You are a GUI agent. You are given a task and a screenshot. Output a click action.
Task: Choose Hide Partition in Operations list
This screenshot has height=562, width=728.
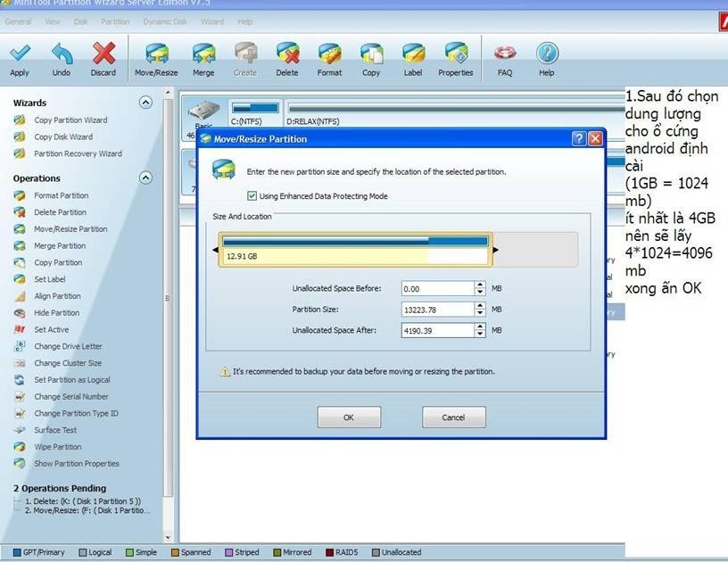(x=56, y=313)
